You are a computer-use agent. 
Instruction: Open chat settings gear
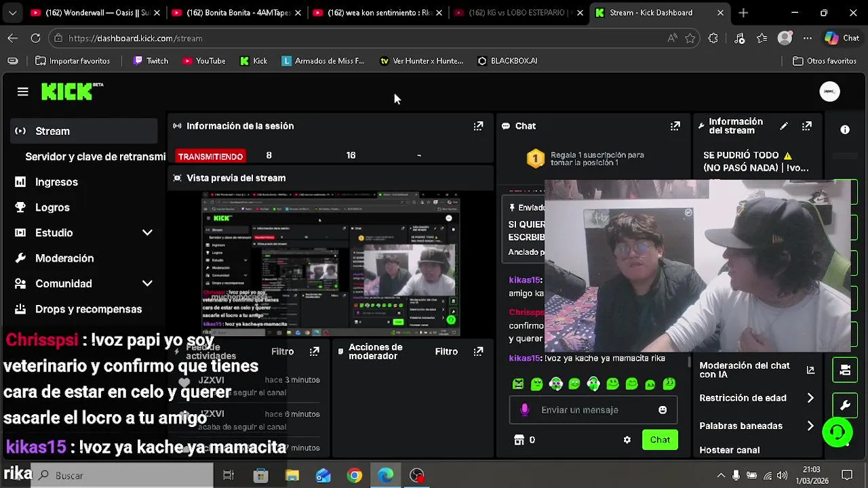(627, 440)
